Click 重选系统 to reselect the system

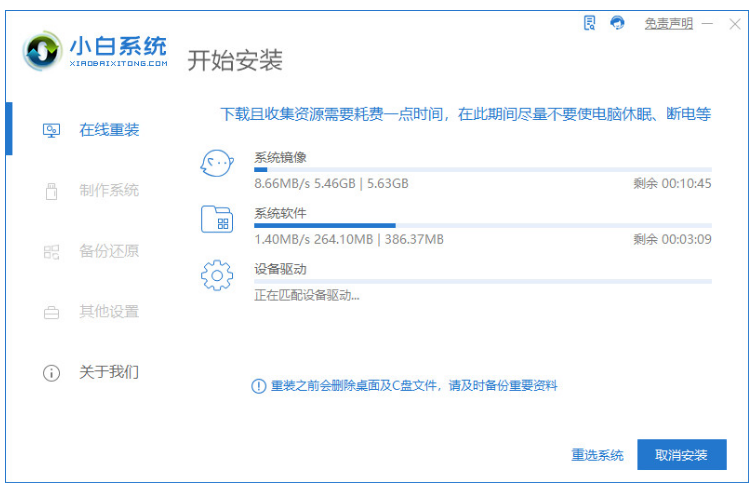597,455
